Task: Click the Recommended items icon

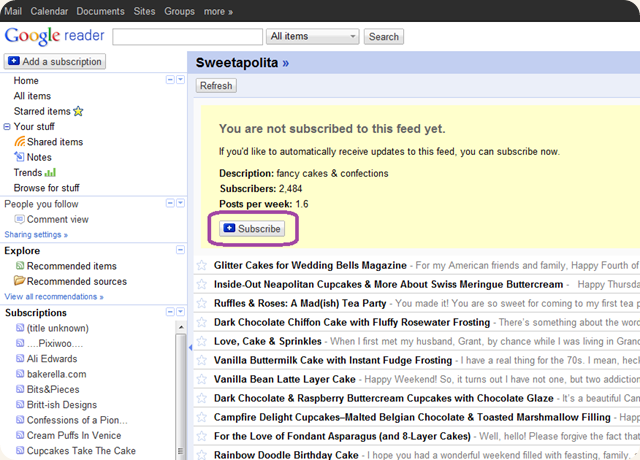Action: pyautogui.click(x=20, y=266)
